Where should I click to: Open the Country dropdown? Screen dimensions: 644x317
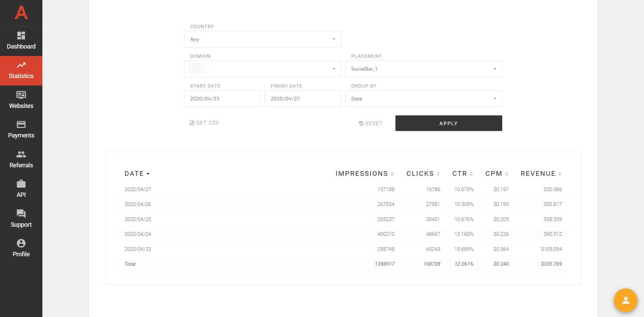point(333,39)
